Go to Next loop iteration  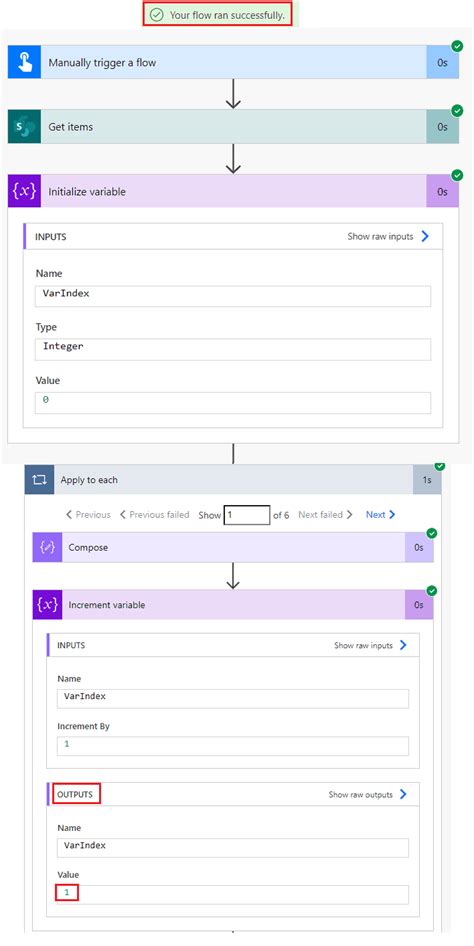tap(381, 515)
